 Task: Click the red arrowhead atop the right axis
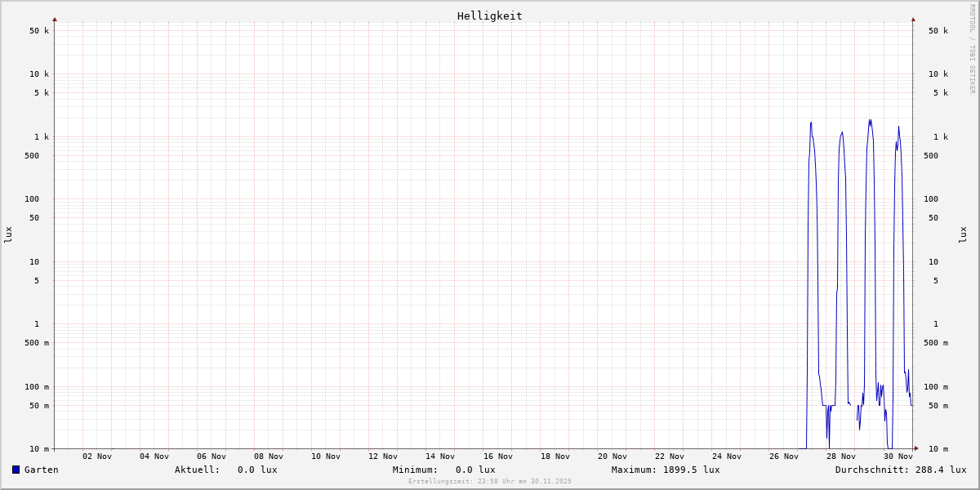[x=913, y=19]
